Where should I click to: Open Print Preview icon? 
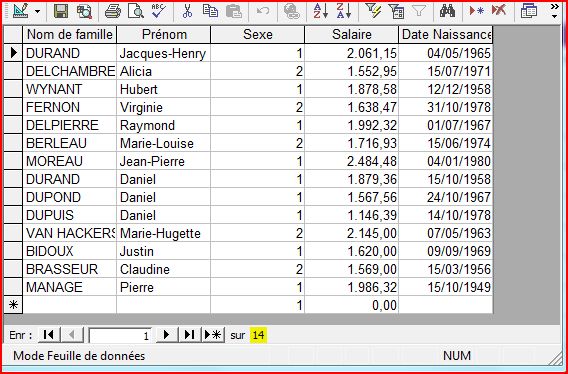click(136, 12)
